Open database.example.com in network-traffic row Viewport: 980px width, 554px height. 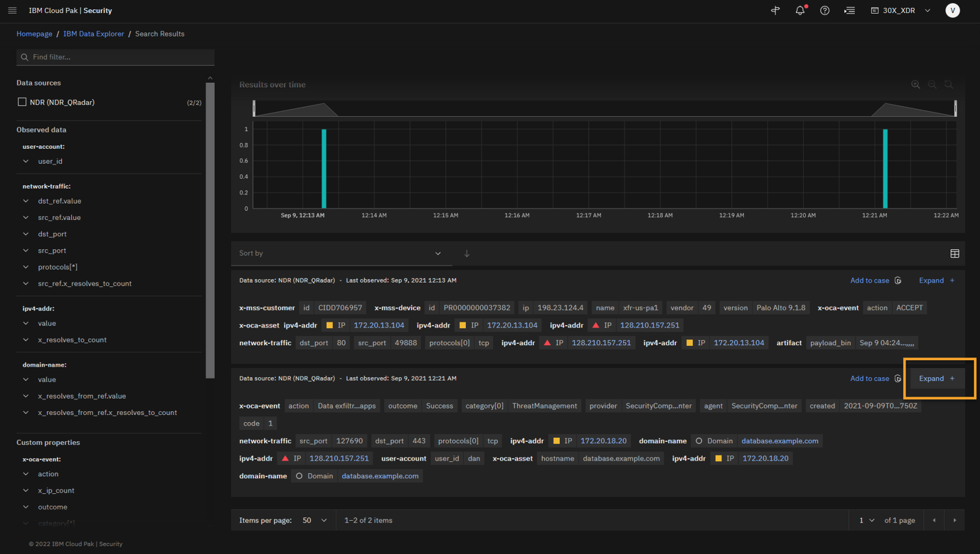pyautogui.click(x=780, y=441)
